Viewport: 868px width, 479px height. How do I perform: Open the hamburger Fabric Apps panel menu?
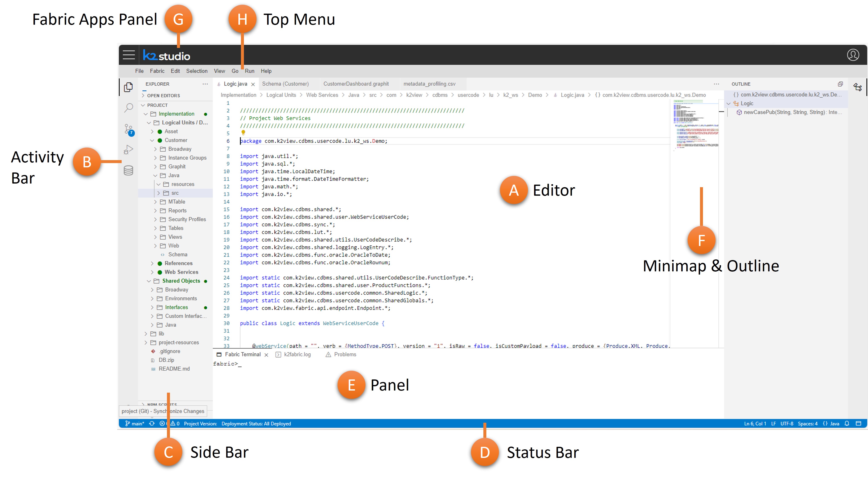pyautogui.click(x=129, y=55)
